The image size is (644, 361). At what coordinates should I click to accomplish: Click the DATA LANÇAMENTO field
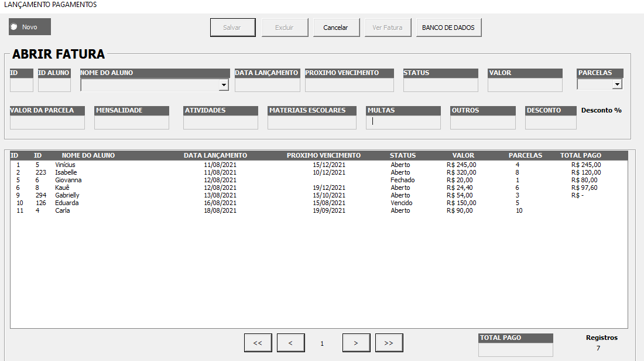tap(268, 85)
